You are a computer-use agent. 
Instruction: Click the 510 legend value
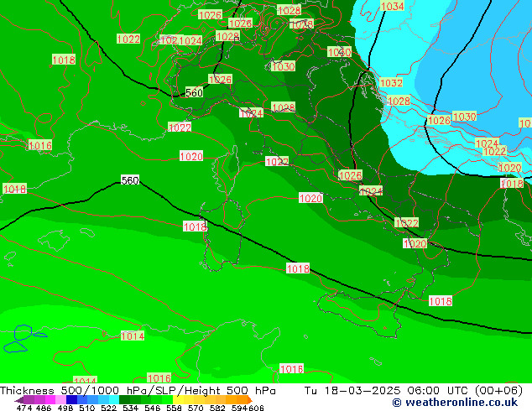click(x=87, y=408)
